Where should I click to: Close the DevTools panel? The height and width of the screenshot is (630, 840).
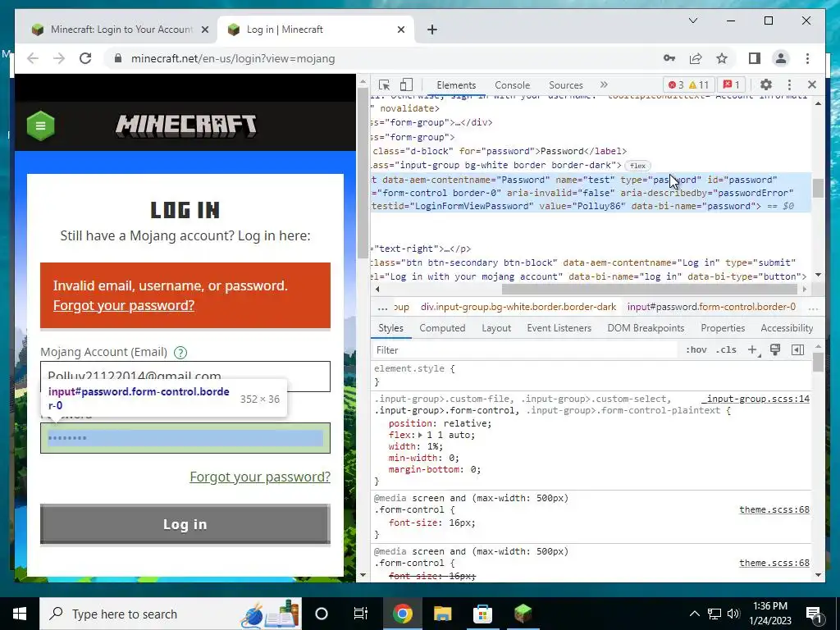click(811, 84)
